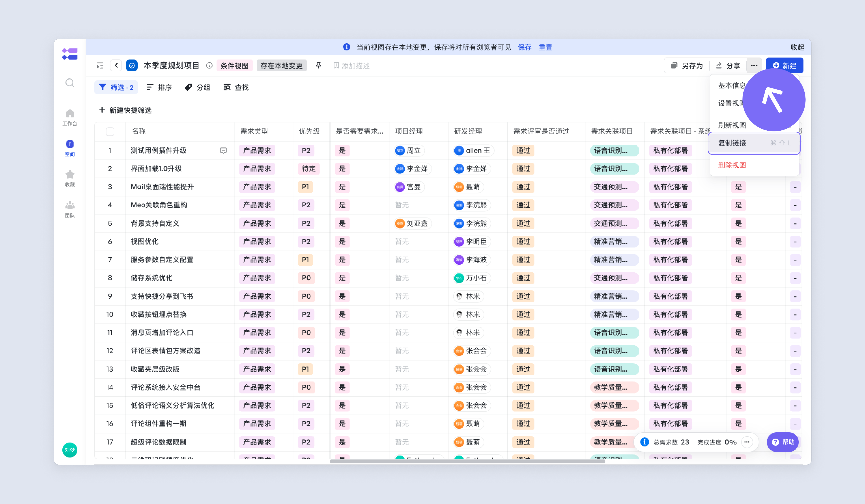Click 万小石 研发经理 chip
Screen dimensions: 865x504
[472, 278]
